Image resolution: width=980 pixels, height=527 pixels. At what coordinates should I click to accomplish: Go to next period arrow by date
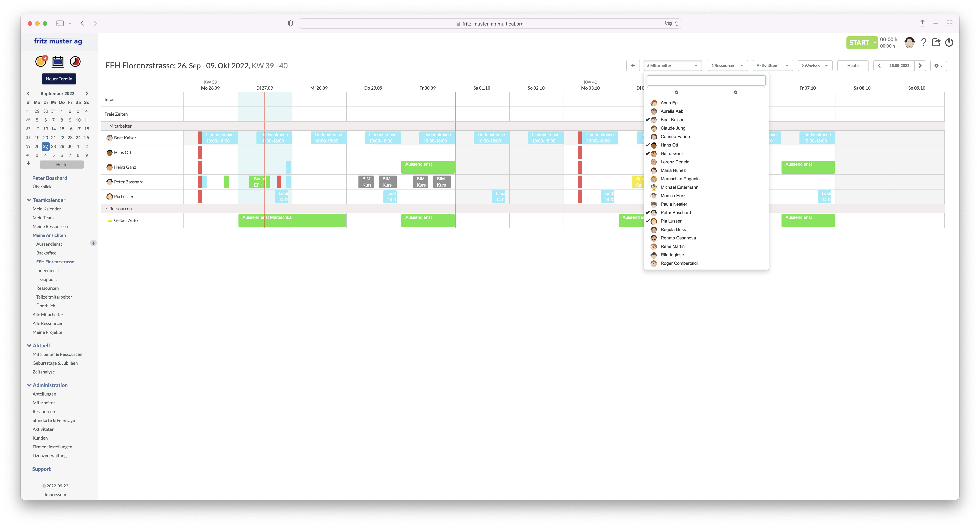click(920, 66)
